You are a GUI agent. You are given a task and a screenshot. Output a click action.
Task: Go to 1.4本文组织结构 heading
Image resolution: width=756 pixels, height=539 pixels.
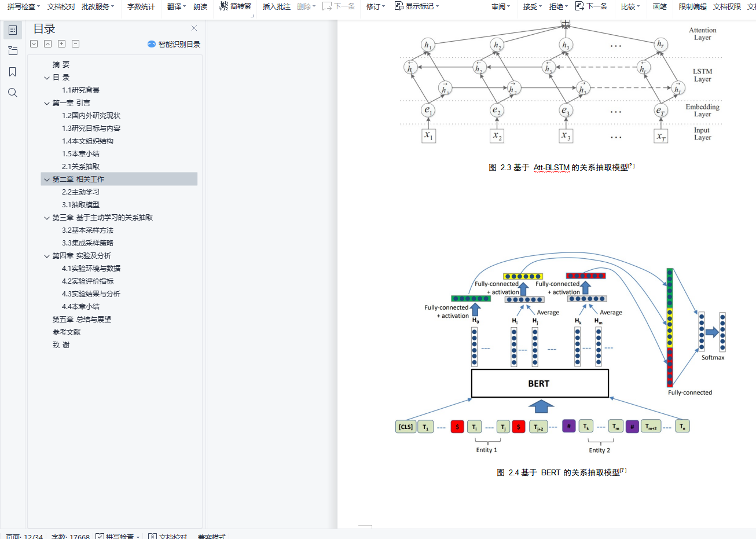click(x=88, y=141)
